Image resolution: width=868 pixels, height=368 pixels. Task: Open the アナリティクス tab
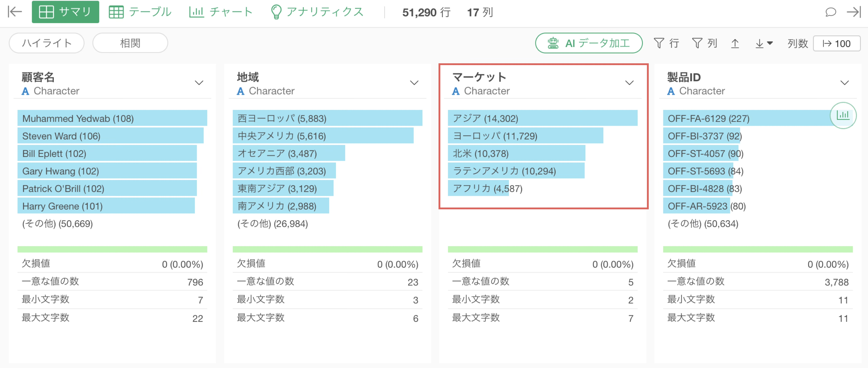click(317, 12)
